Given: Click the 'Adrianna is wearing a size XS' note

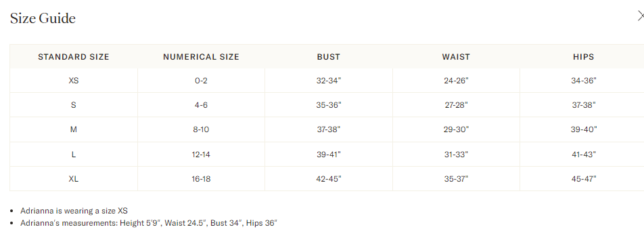Looking at the screenshot, I should coord(74,211).
